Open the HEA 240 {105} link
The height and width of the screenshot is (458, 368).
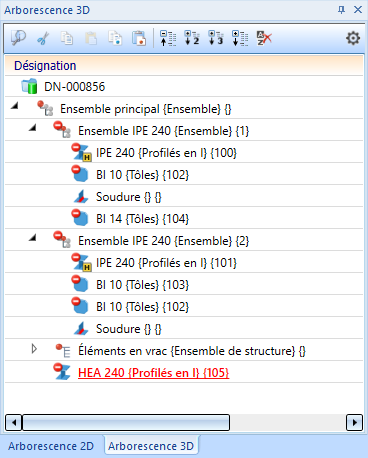pyautogui.click(x=154, y=373)
